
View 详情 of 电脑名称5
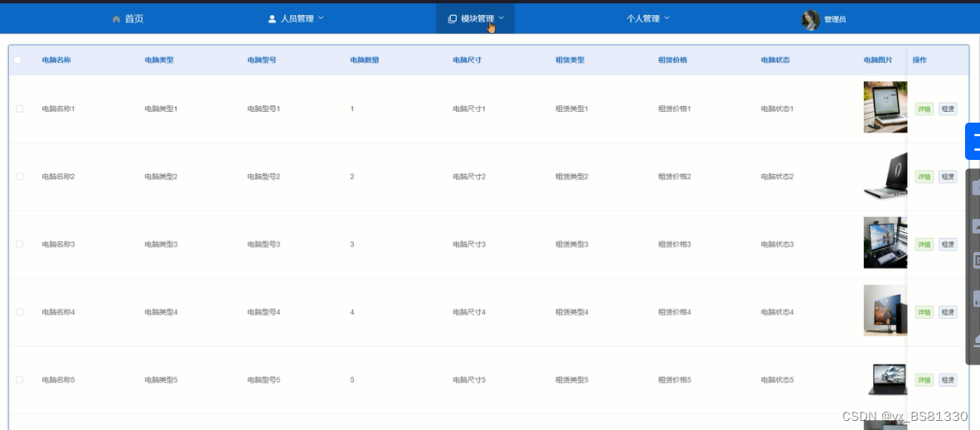pyautogui.click(x=924, y=380)
